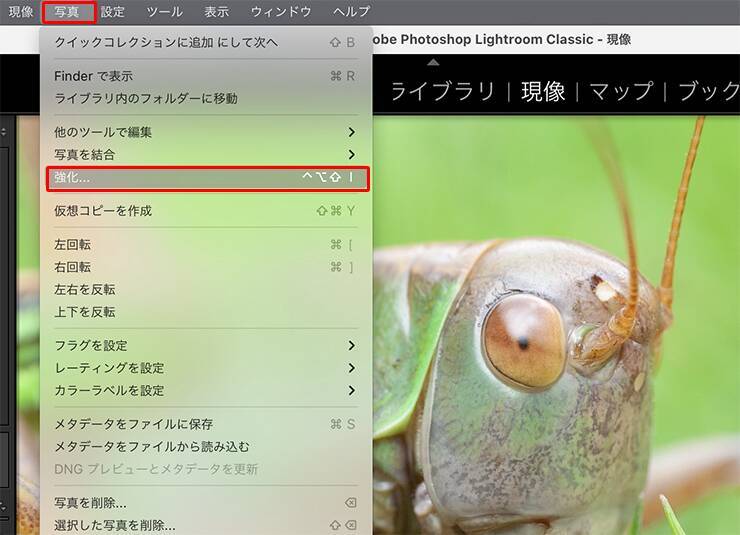Select 写真を削除... menu item
The width and height of the screenshot is (740, 535).
(x=206, y=503)
